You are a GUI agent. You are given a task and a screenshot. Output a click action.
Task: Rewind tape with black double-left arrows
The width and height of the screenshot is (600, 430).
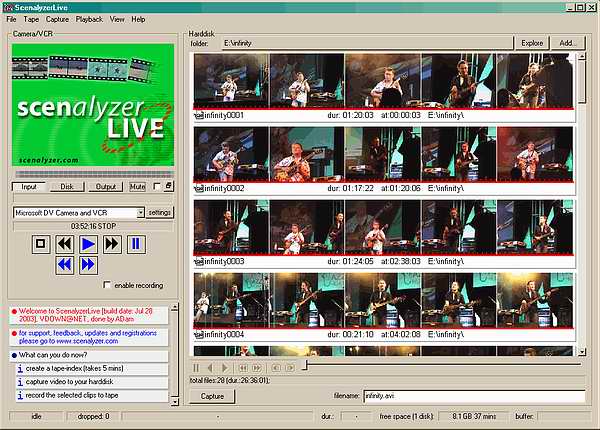click(65, 244)
